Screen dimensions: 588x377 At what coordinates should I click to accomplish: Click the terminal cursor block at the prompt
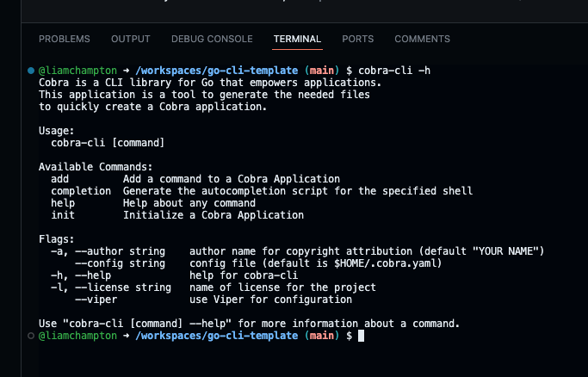tap(361, 336)
